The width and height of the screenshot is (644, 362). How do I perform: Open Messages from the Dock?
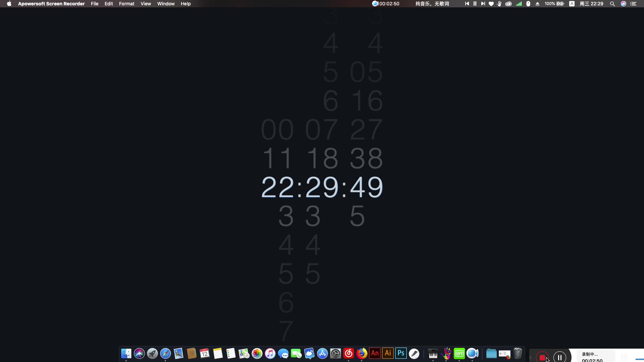click(283, 353)
